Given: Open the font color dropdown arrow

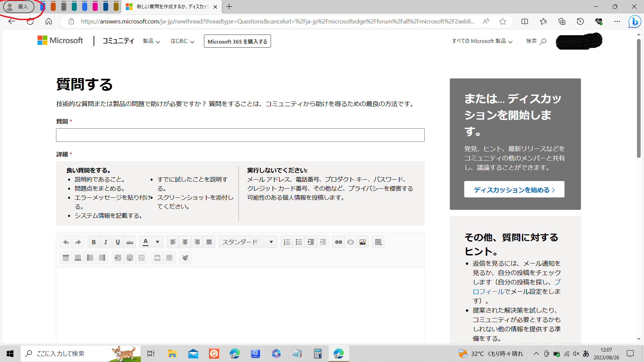Looking at the screenshot, I should (157, 242).
